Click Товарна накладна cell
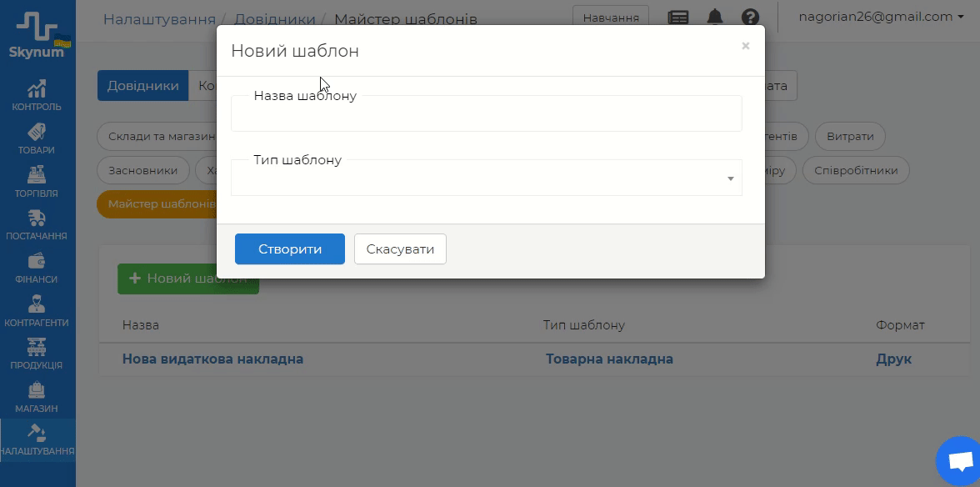Image resolution: width=980 pixels, height=487 pixels. [609, 359]
